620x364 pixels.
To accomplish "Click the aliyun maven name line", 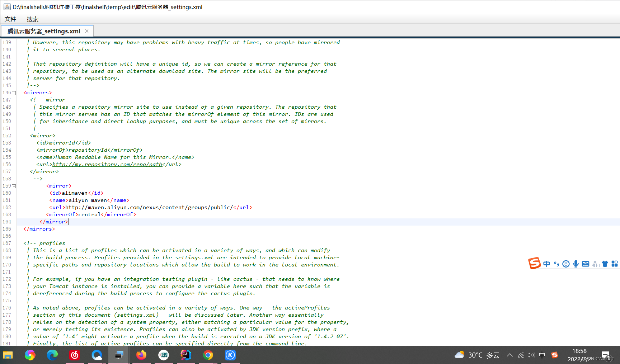I will point(89,200).
